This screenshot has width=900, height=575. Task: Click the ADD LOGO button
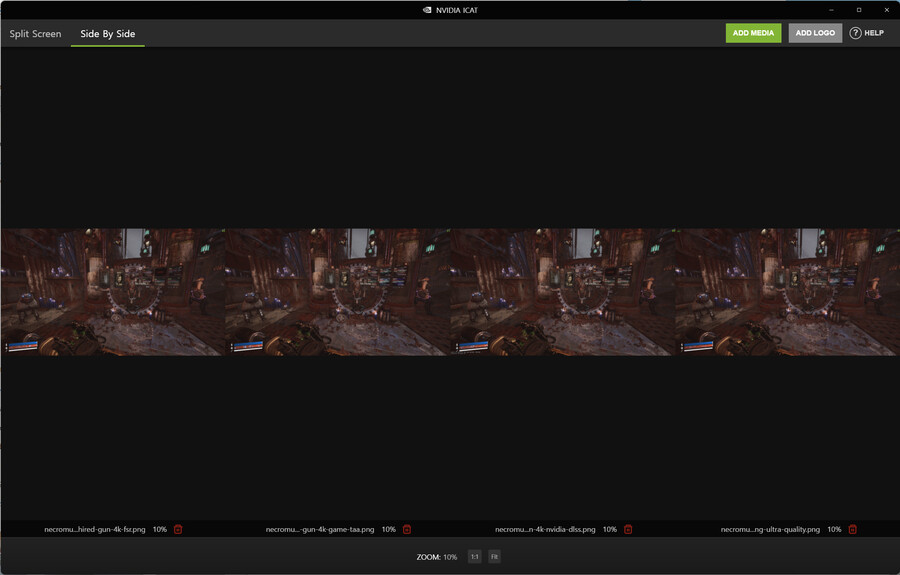tap(815, 33)
